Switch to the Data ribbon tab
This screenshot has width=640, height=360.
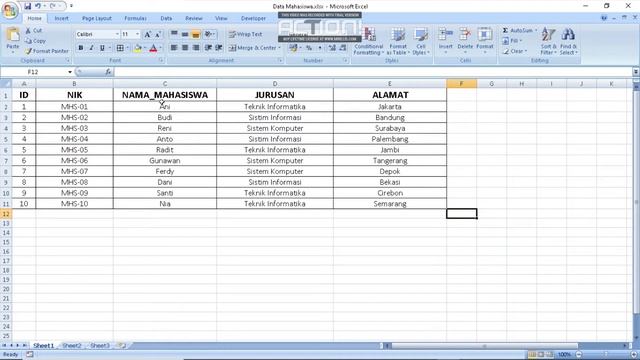point(166,18)
